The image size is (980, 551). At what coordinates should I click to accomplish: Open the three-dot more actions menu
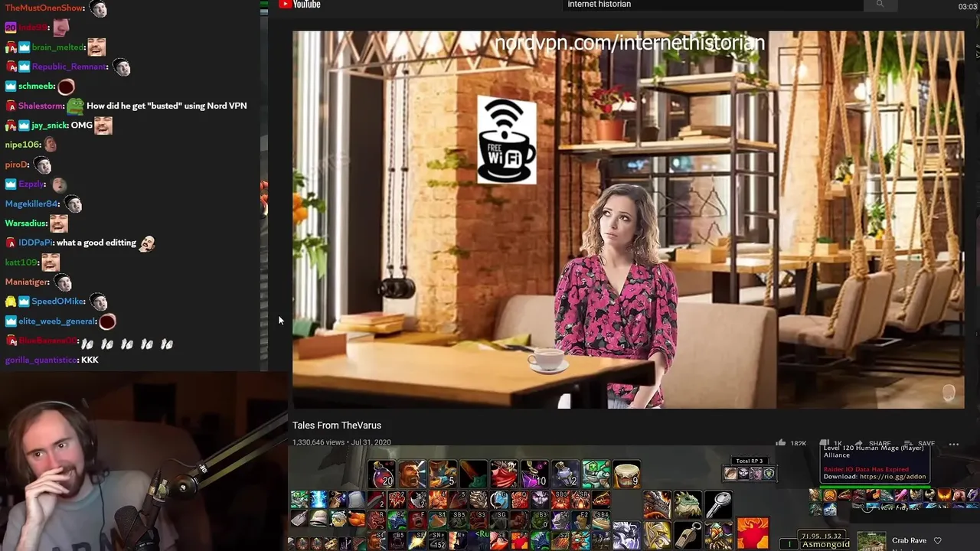pos(954,443)
